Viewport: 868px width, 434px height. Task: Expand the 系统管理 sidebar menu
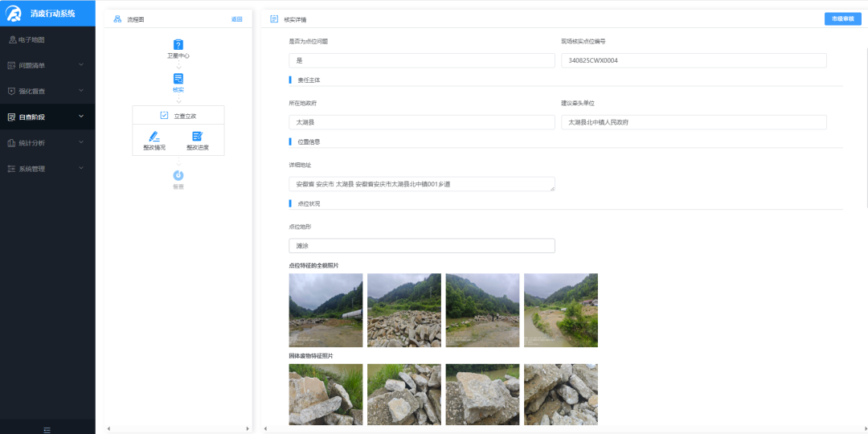click(47, 169)
